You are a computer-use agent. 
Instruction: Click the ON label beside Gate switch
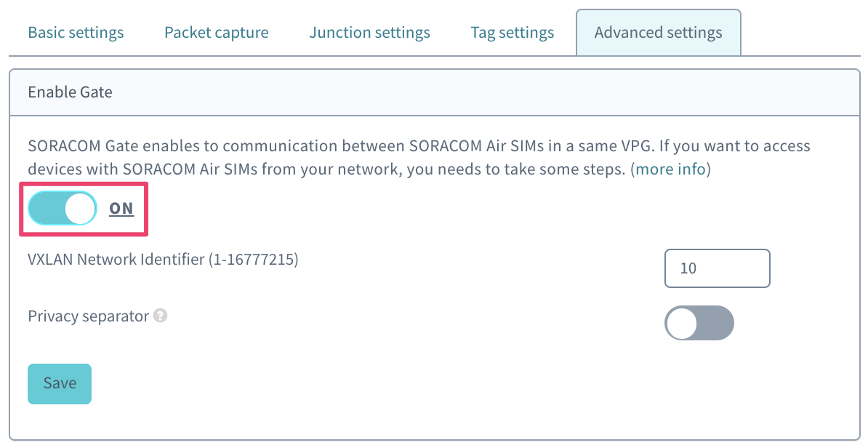pos(121,209)
